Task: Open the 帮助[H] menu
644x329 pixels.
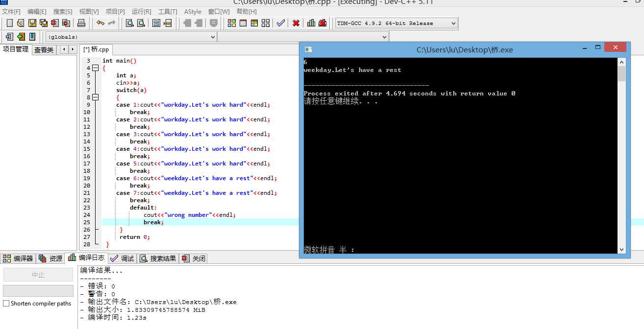Action: coord(247,11)
